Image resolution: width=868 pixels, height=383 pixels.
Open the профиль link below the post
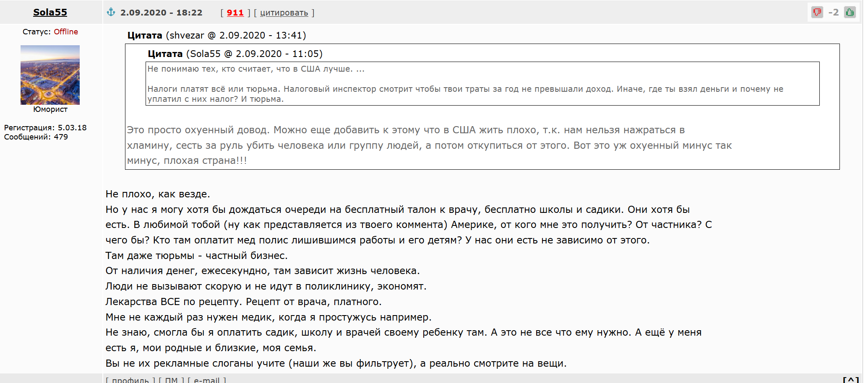click(130, 380)
